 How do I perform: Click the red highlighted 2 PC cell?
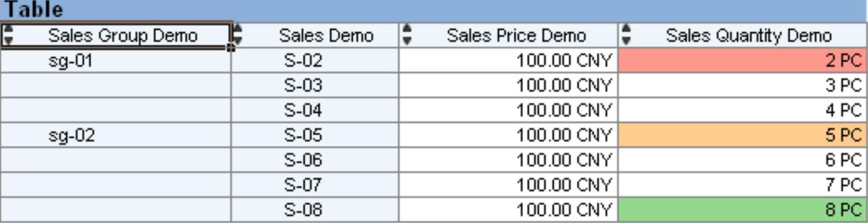coord(742,61)
